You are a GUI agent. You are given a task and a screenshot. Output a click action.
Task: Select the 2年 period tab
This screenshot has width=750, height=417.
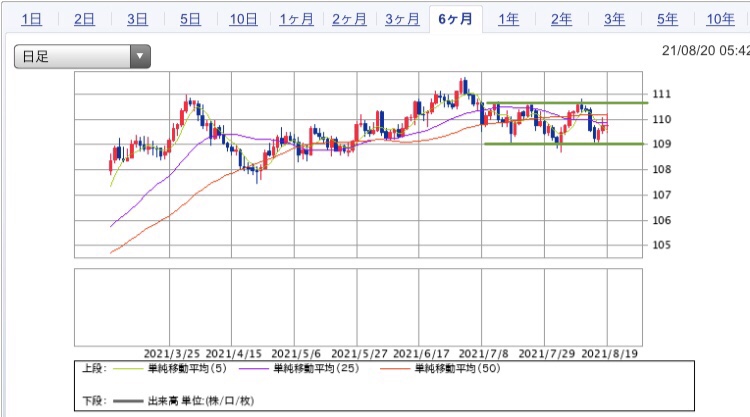pos(561,19)
